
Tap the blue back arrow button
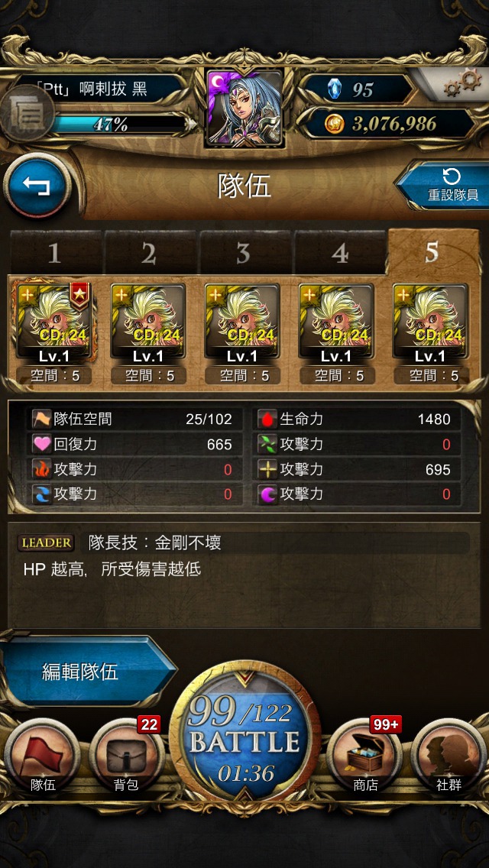point(37,186)
